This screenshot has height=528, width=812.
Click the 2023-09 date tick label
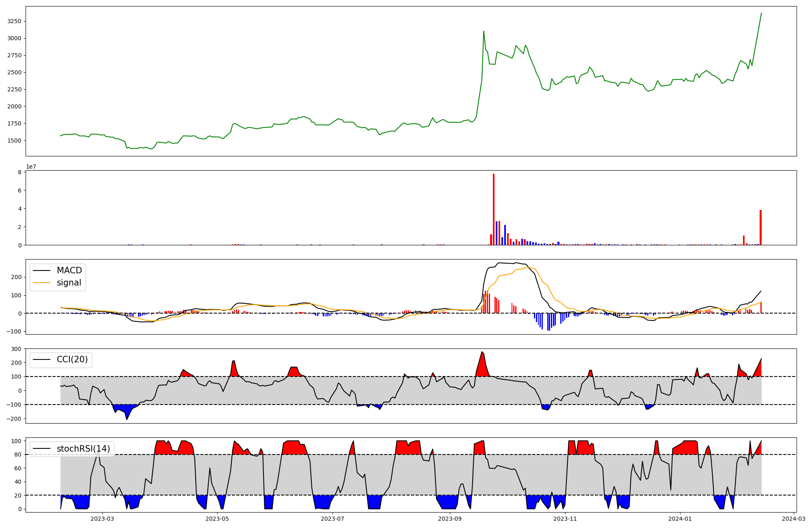450,519
